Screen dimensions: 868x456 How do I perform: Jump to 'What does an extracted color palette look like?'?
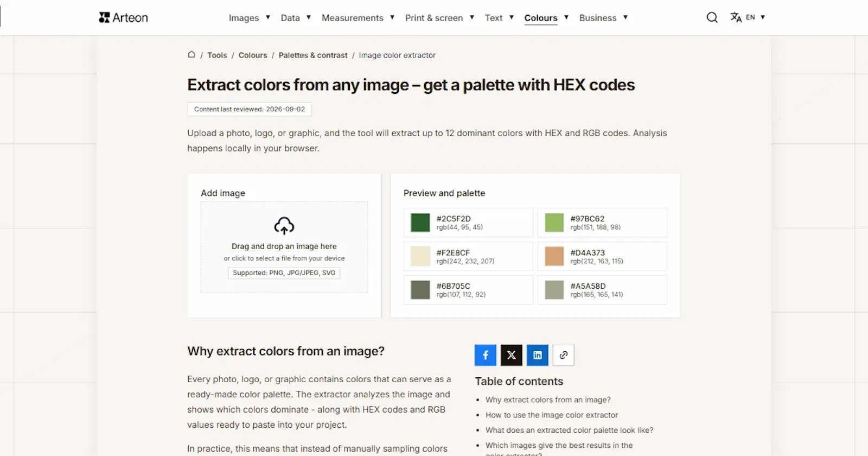[569, 430]
